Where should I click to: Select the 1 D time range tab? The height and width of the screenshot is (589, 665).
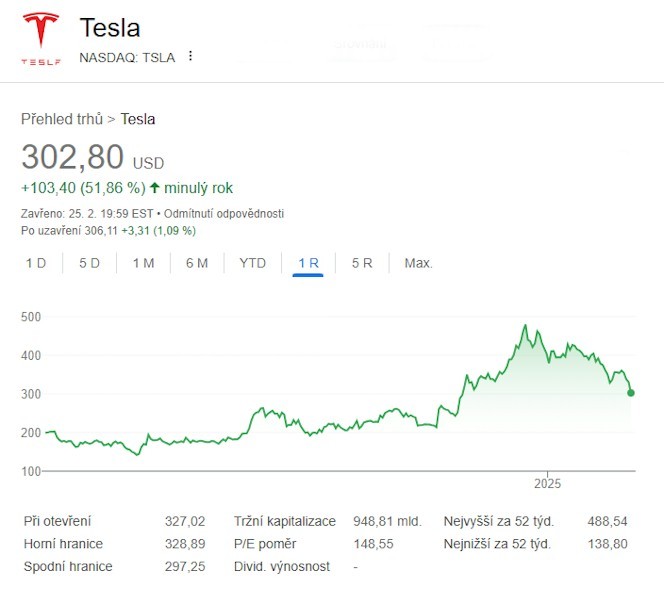coord(36,263)
